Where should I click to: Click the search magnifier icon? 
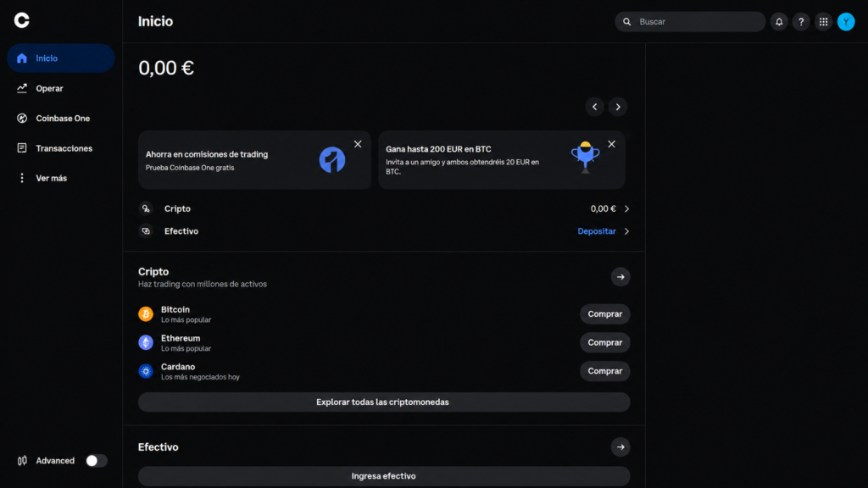click(626, 21)
